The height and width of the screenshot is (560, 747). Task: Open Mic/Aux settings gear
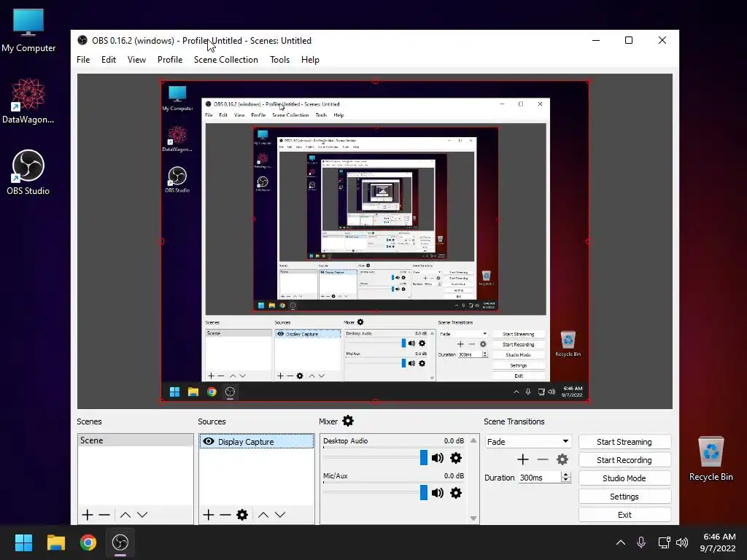click(x=456, y=493)
